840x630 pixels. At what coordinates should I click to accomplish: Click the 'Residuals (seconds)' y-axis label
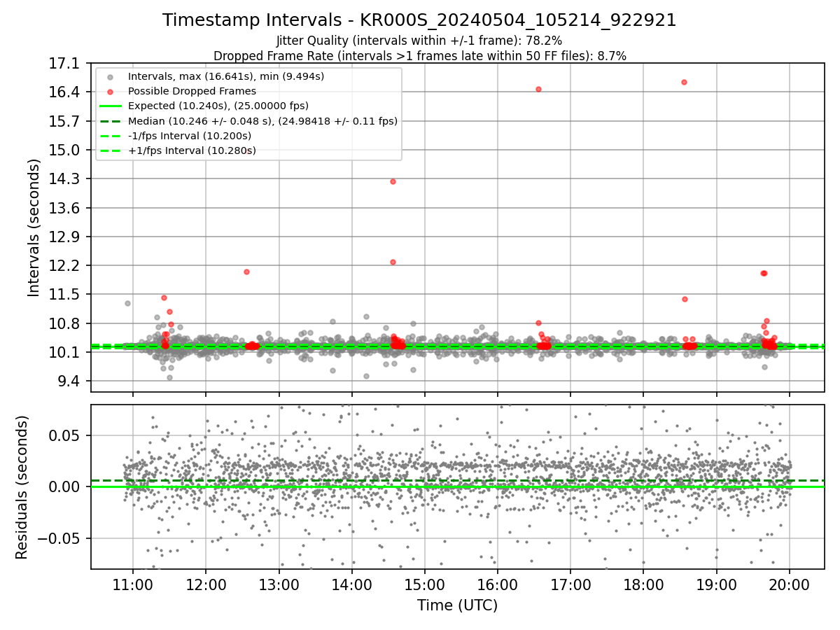(x=22, y=487)
